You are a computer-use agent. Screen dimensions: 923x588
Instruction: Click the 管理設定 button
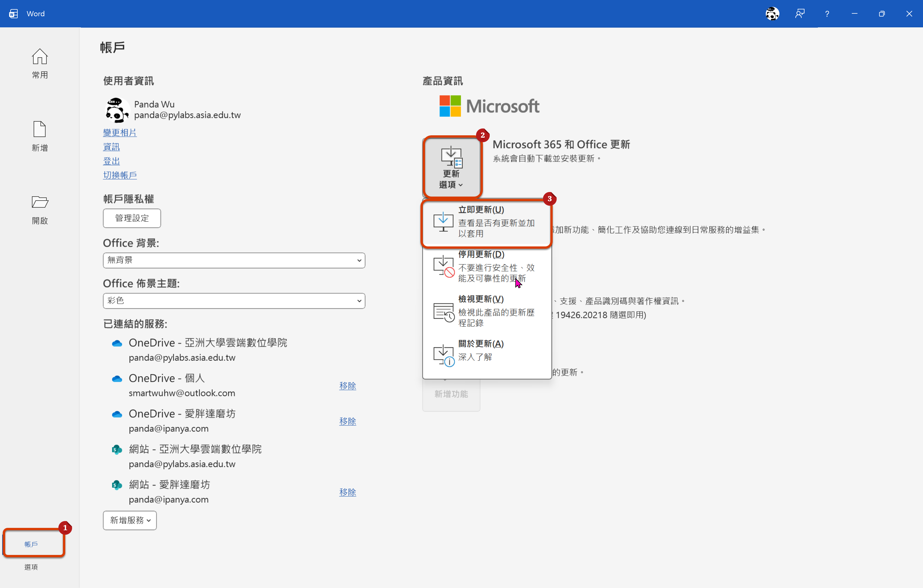tap(132, 218)
